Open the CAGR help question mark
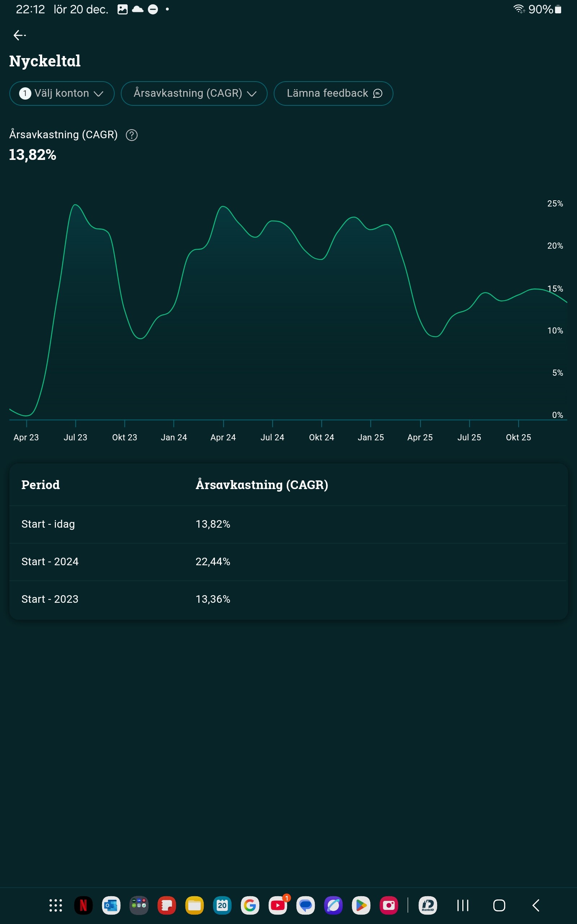The image size is (577, 924). (x=132, y=135)
